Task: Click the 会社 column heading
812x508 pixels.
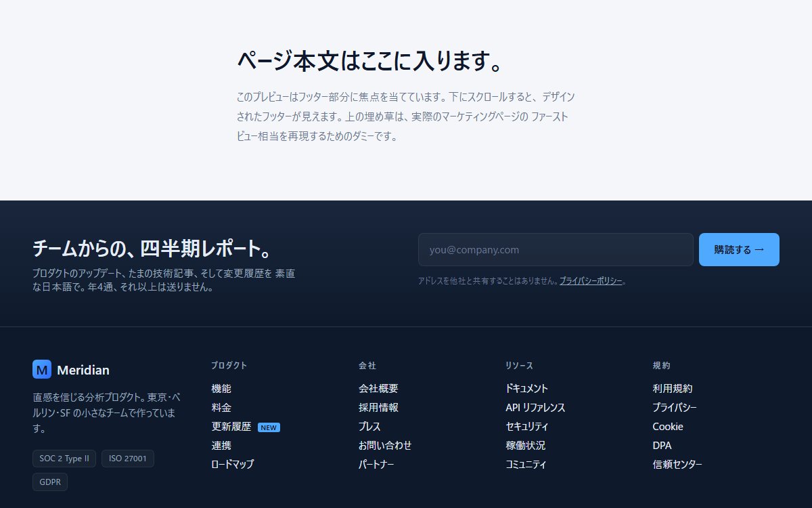Action: click(x=367, y=366)
